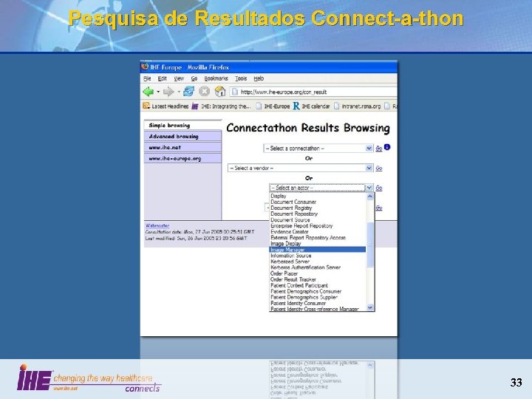
Task: Select the Simple browsing tab
Action: (x=183, y=125)
